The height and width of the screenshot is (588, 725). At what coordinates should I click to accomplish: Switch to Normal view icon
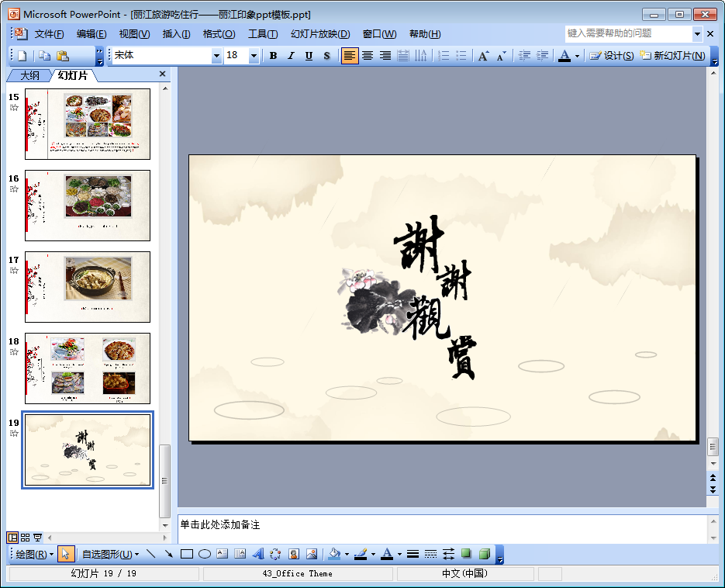12,538
